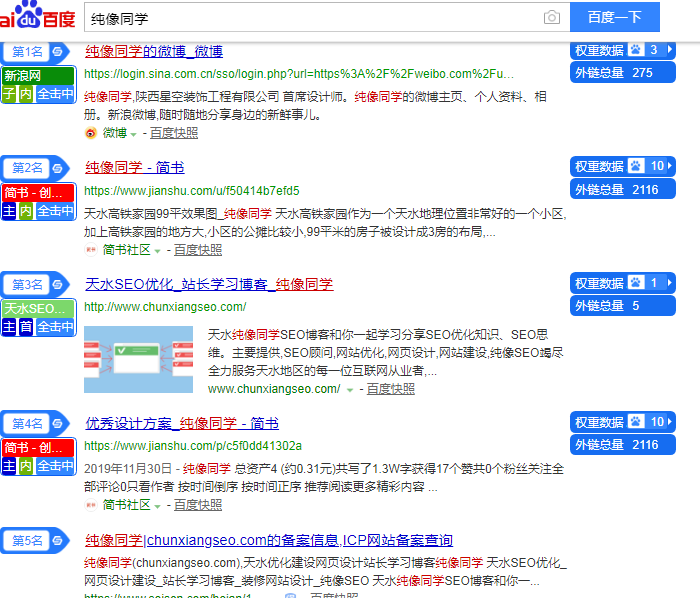Open result 天水SEO优化_站长学习博客_纯像同学

point(209,284)
